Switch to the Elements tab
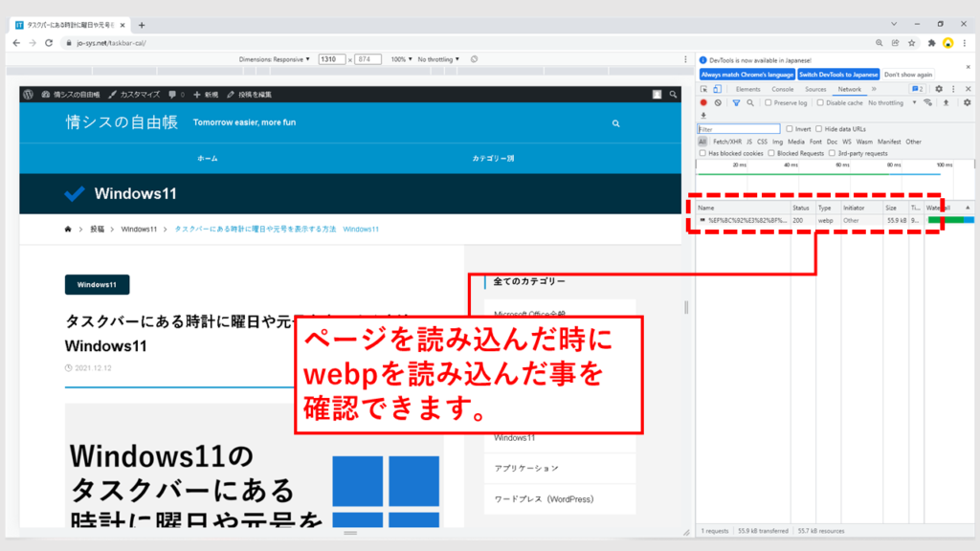 tap(747, 89)
